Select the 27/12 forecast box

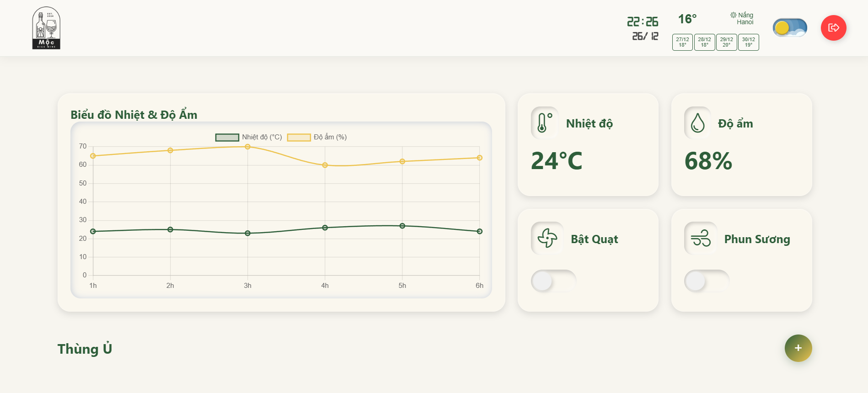682,42
